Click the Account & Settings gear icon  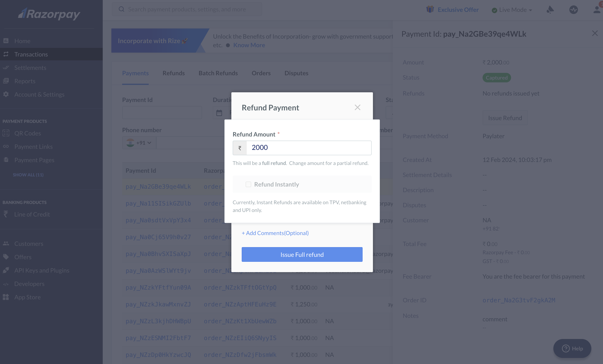click(x=6, y=94)
